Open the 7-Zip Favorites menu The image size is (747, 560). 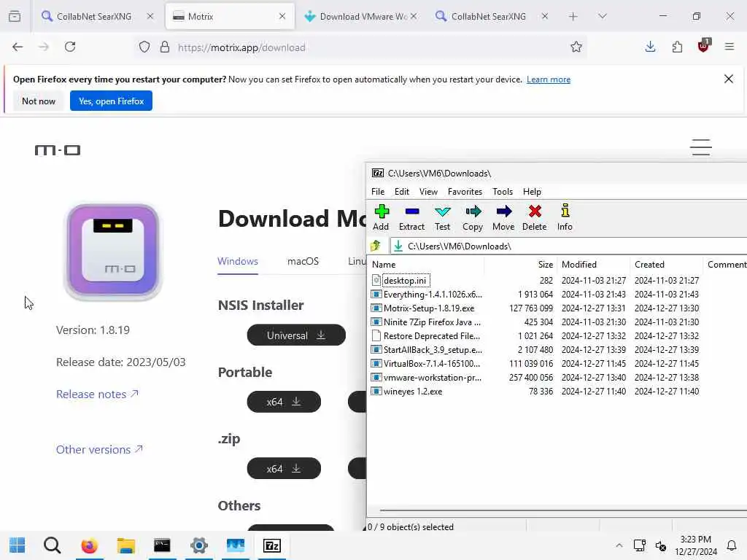(465, 192)
